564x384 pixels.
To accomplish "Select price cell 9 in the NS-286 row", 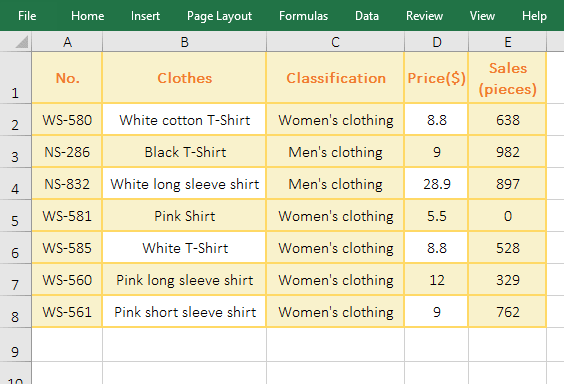I will point(437,152).
